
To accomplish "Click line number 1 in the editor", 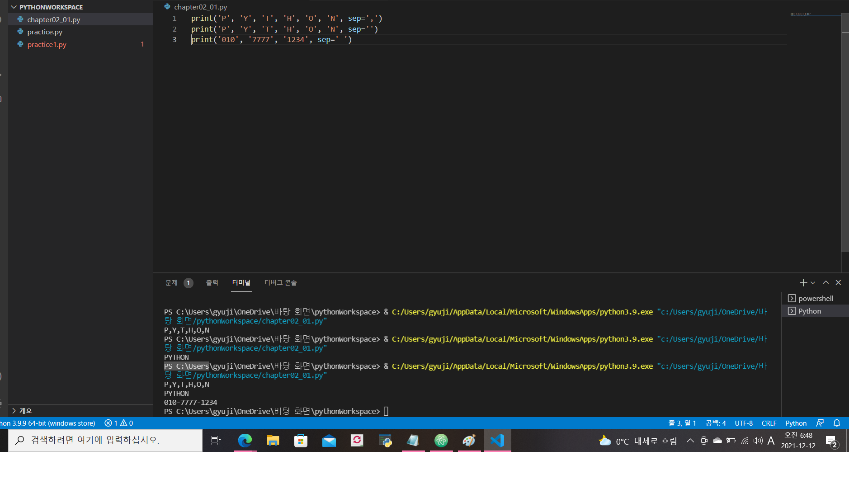I will click(x=175, y=19).
